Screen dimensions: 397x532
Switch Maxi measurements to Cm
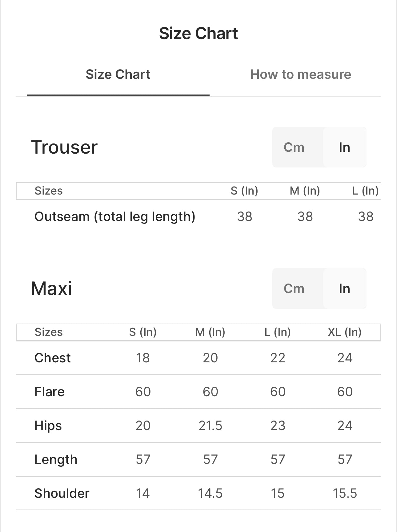294,289
